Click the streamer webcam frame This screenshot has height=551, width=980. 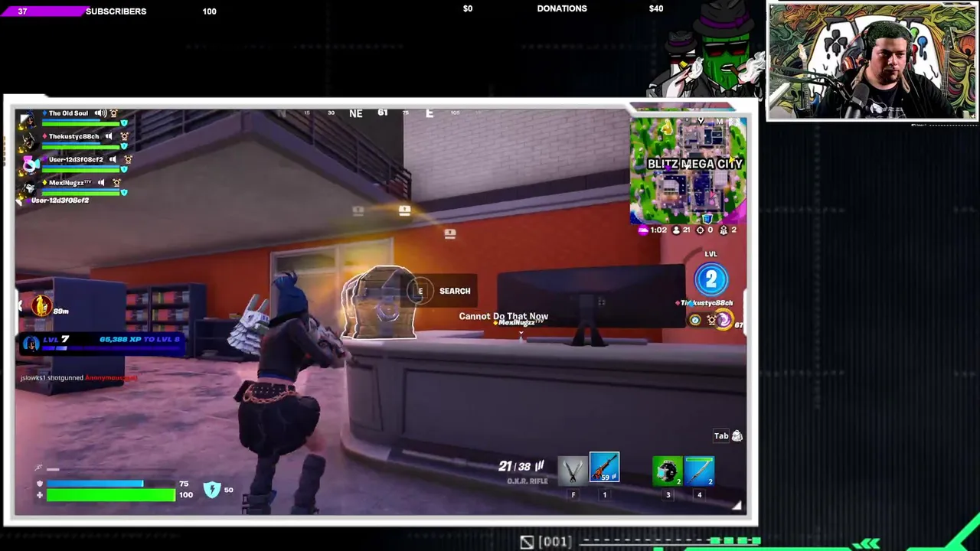tap(872, 61)
